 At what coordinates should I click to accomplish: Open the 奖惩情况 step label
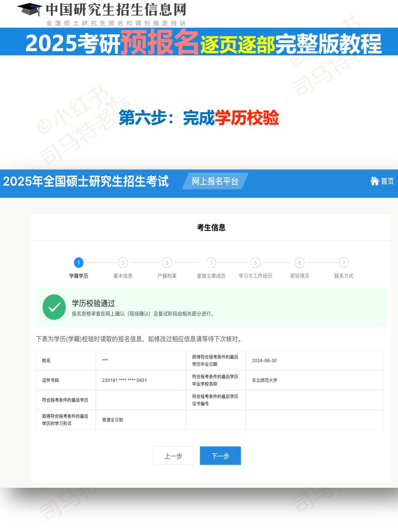click(x=300, y=276)
